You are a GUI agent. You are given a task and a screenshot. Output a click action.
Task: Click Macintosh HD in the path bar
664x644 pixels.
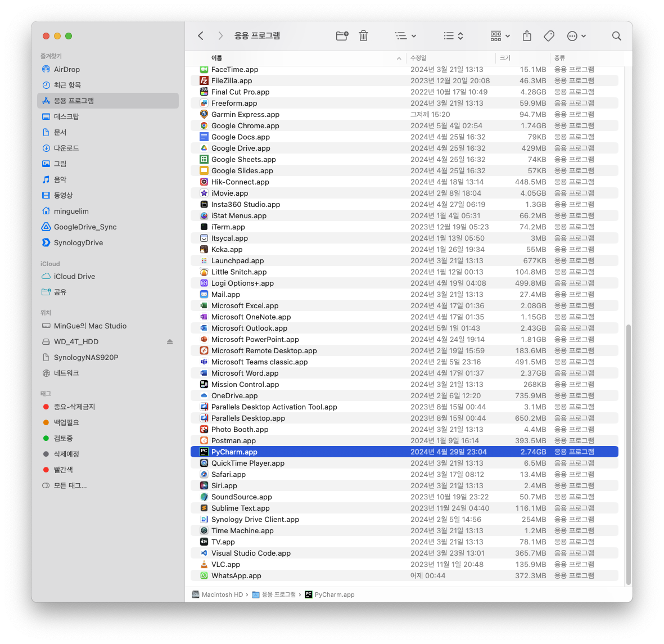pos(218,595)
